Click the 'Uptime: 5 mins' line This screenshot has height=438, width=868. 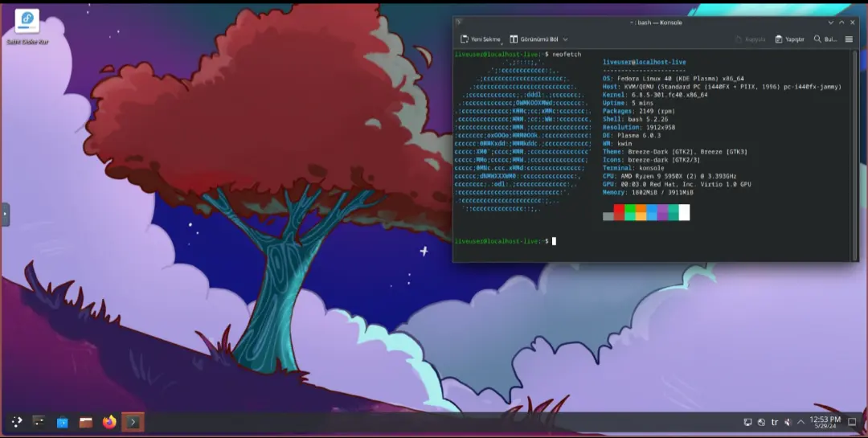pyautogui.click(x=628, y=103)
